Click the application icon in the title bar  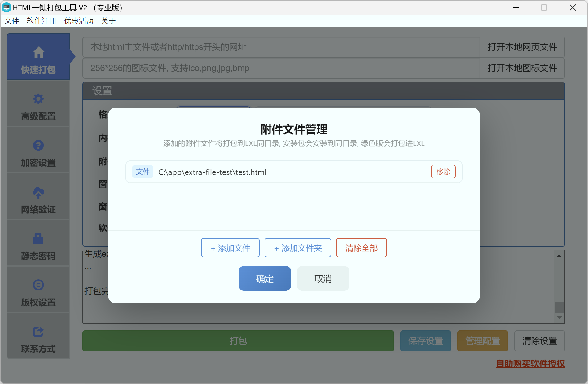click(x=7, y=7)
